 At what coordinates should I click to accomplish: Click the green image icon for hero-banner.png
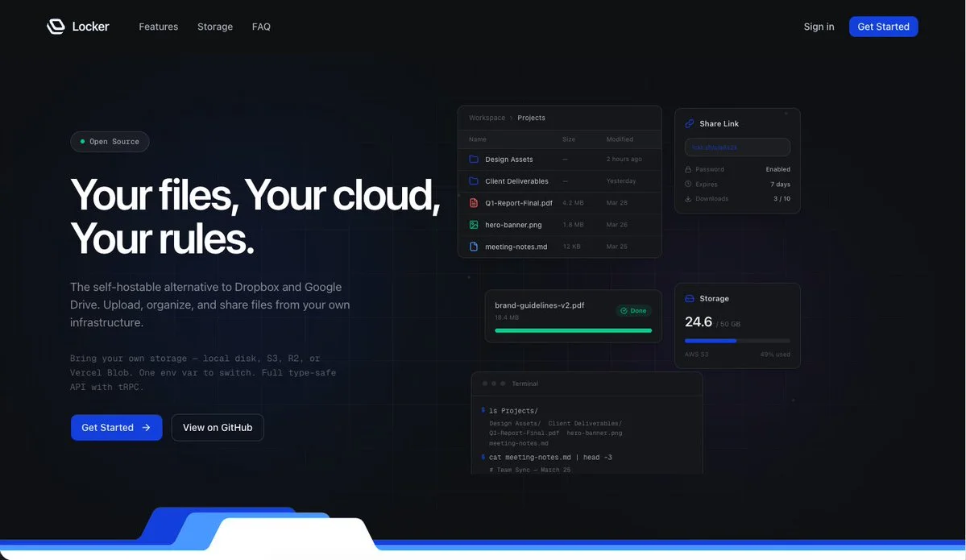point(474,225)
